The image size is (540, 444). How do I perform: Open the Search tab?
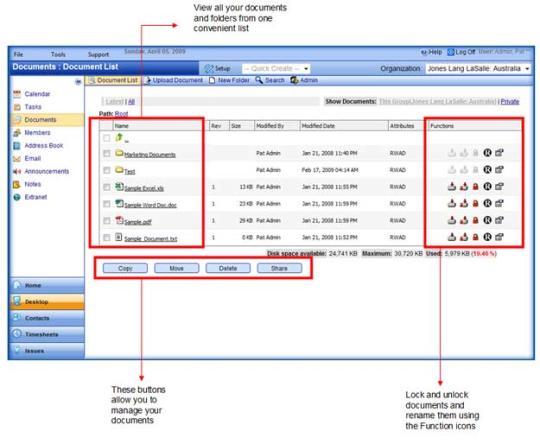(x=270, y=80)
